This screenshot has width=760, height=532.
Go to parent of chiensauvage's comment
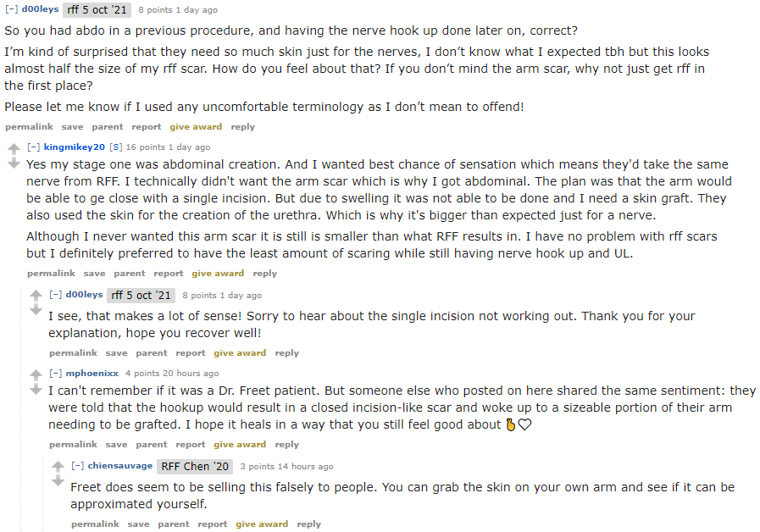coord(174,524)
